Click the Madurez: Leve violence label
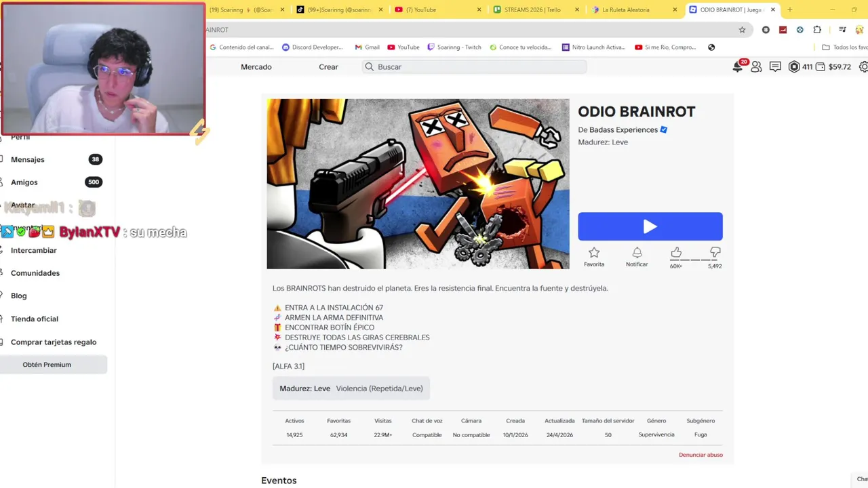The height and width of the screenshot is (488, 868). coord(351,388)
